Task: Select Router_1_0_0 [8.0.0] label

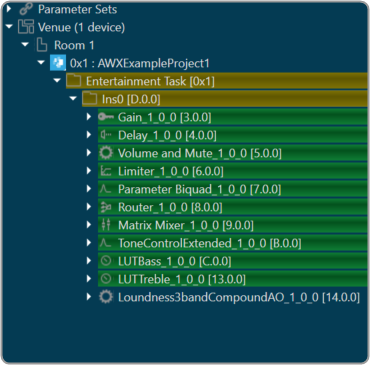Action: (170, 207)
